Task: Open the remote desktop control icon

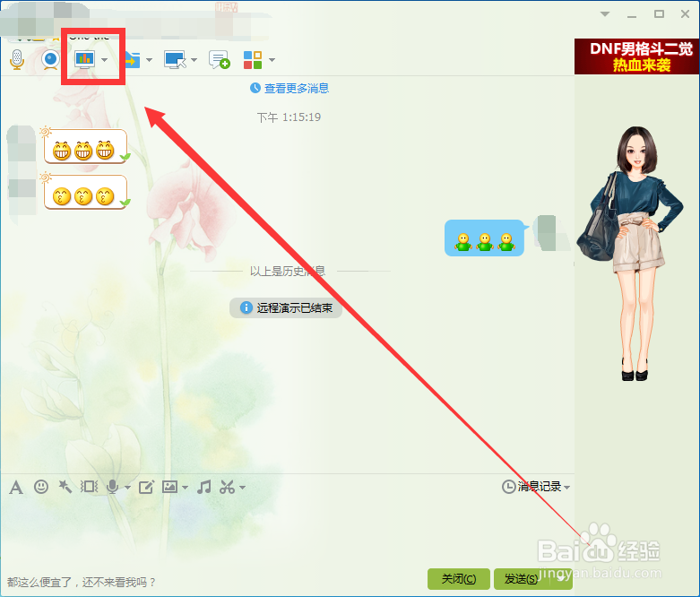Action: click(175, 59)
